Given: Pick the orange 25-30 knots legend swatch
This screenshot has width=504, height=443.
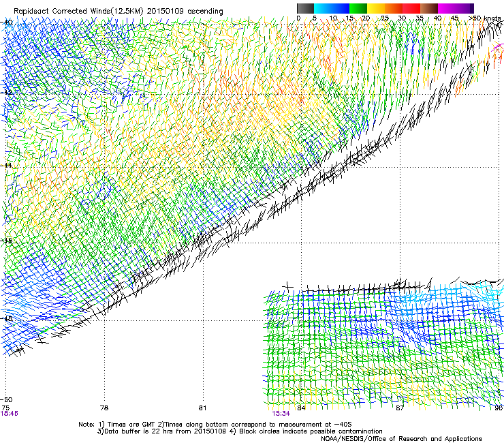Looking at the screenshot, I should [x=394, y=8].
